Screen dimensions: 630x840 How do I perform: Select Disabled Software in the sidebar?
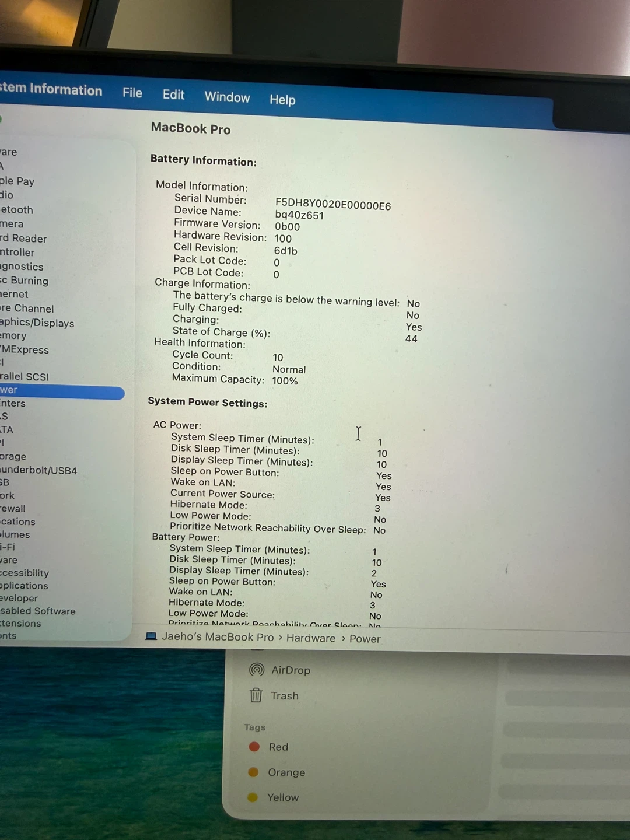tap(38, 611)
